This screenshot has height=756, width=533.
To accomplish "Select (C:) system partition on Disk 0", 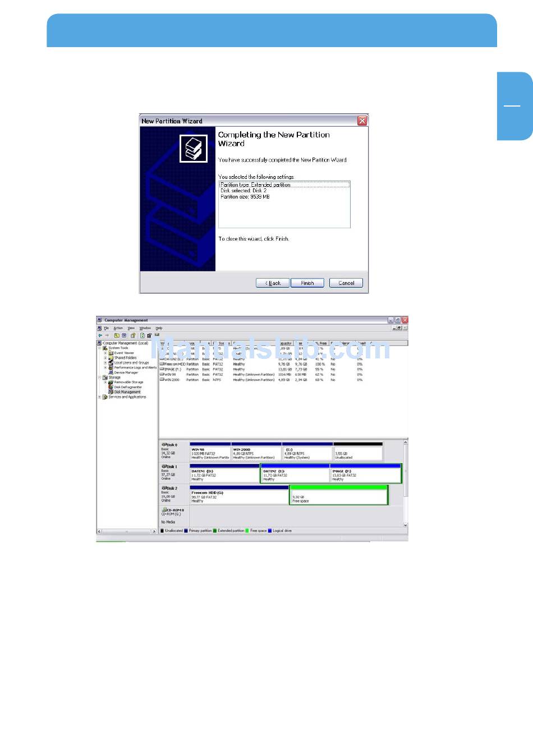I will pos(307,452).
